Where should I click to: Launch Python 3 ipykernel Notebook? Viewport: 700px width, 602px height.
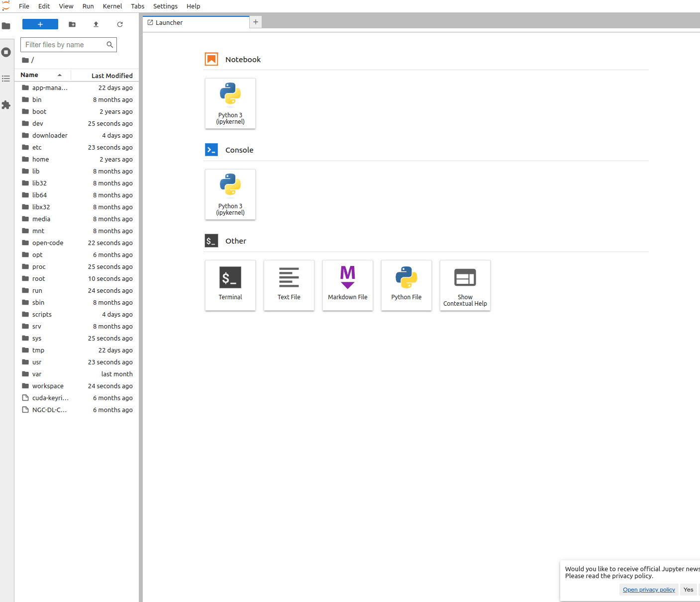pyautogui.click(x=230, y=103)
